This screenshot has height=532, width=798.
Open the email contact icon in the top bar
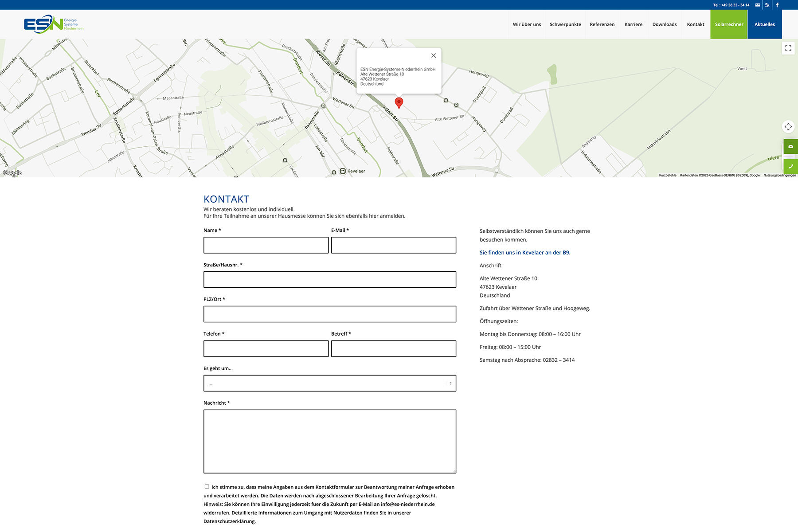(757, 5)
